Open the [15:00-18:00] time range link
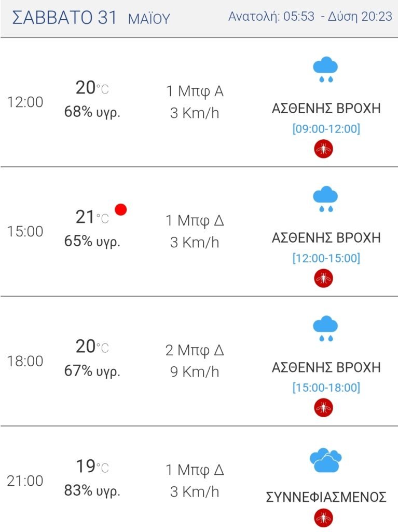 pyautogui.click(x=326, y=387)
